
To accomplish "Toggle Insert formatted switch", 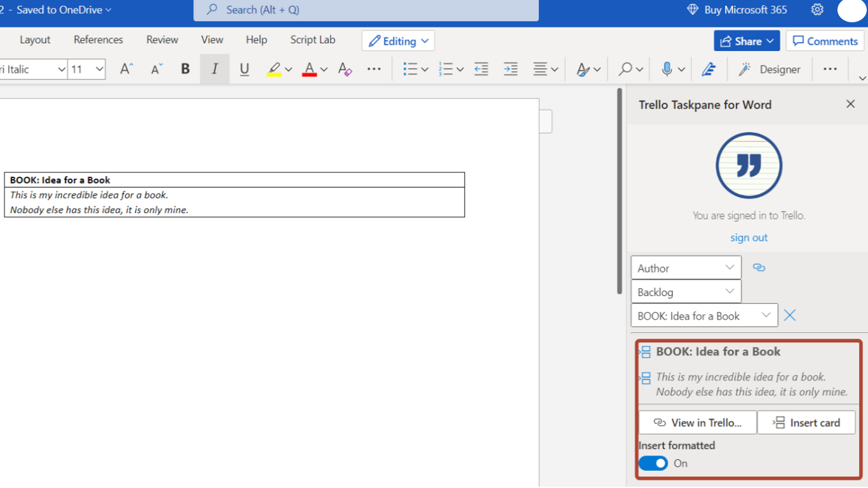I will tap(653, 463).
